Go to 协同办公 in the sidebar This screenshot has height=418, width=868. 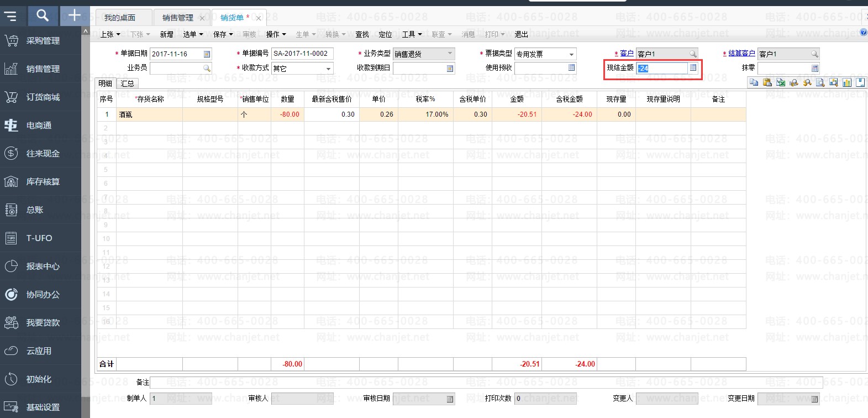tap(41, 294)
